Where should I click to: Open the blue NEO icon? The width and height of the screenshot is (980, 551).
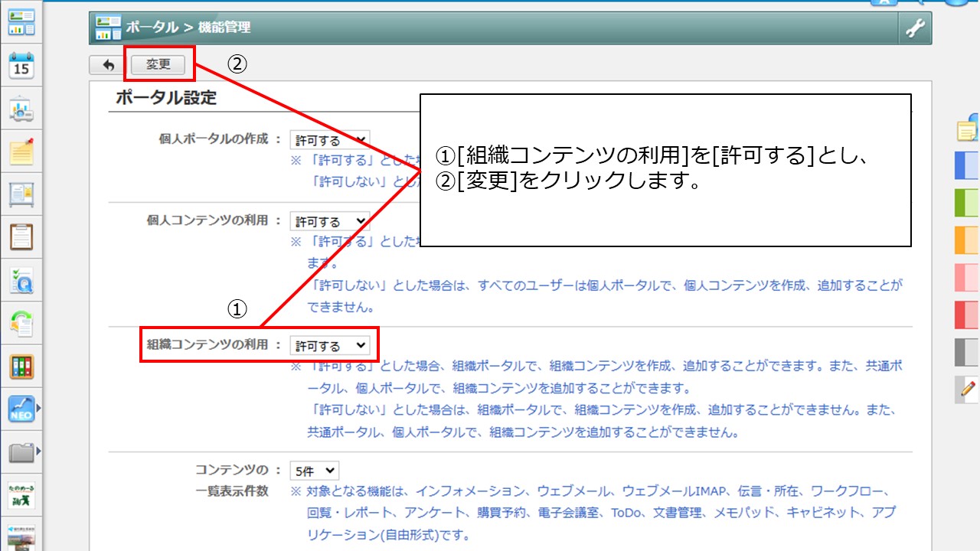pos(21,410)
